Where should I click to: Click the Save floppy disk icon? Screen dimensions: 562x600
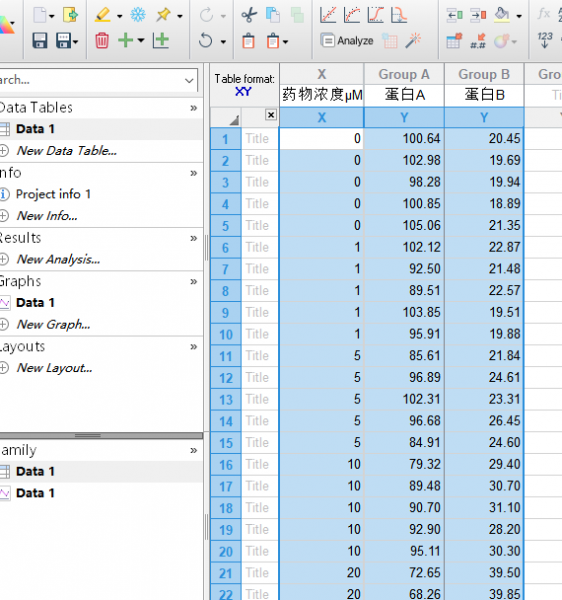point(40,40)
